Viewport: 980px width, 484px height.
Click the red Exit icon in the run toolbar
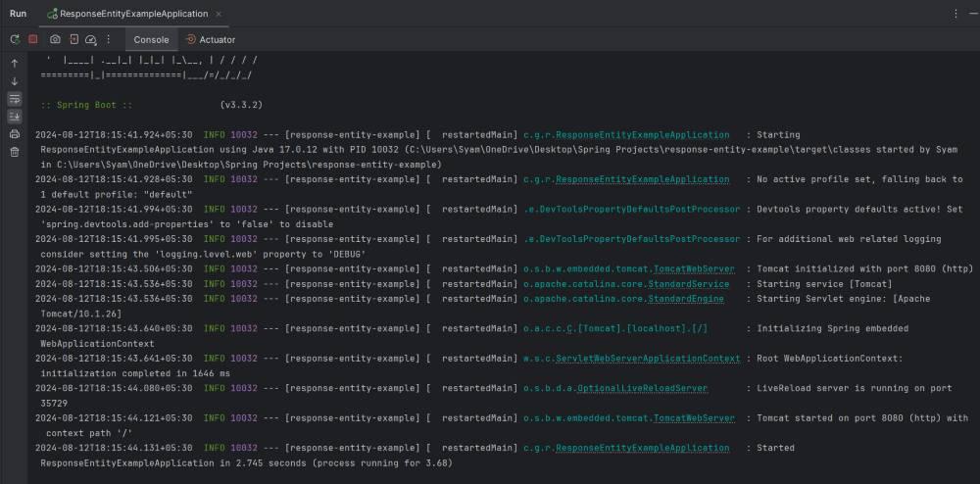pyautogui.click(x=73, y=39)
